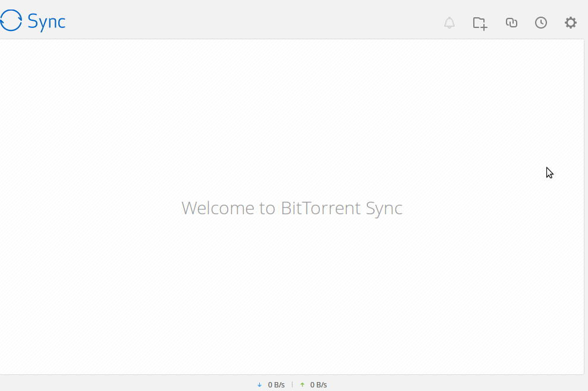Click the download speed 0 B/s text
Viewport: 588px width, 391px height.
coord(276,385)
